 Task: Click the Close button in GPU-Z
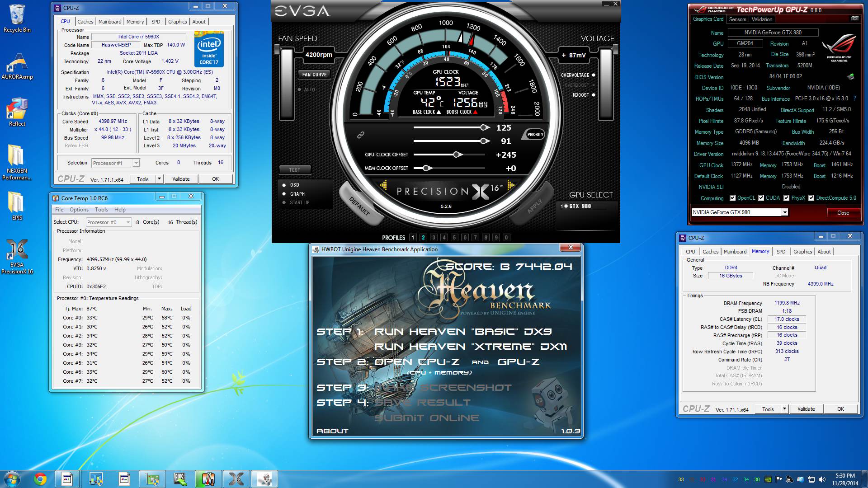(x=843, y=213)
